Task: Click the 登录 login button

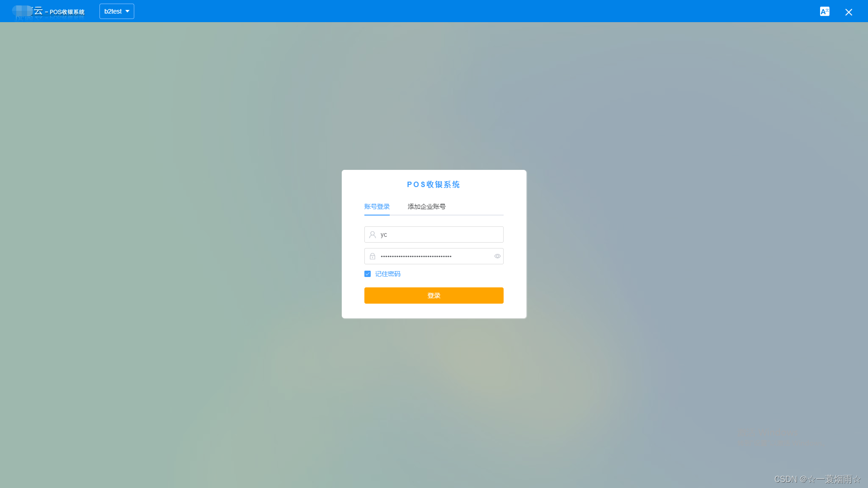Action: pyautogui.click(x=434, y=295)
